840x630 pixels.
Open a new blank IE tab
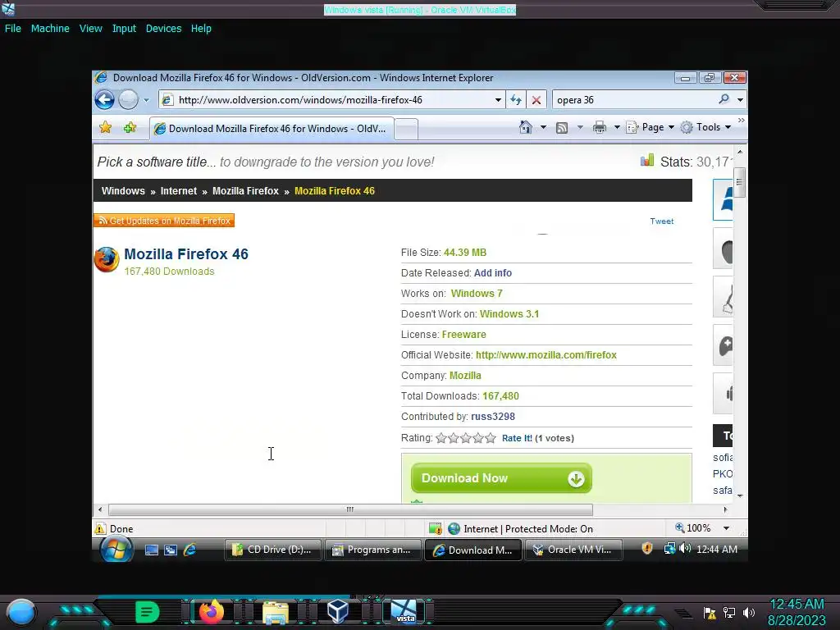[406, 129]
